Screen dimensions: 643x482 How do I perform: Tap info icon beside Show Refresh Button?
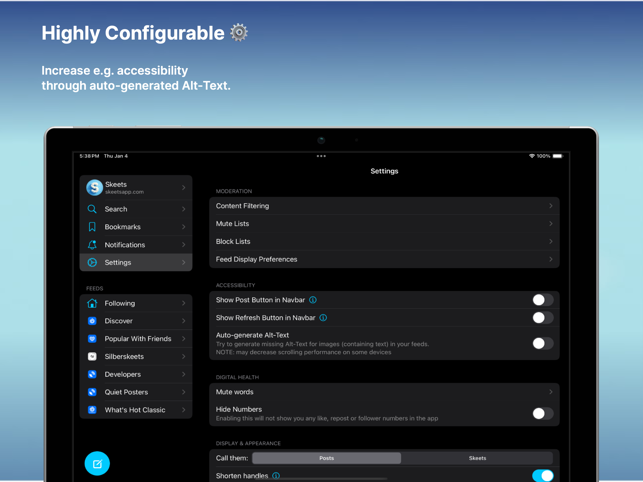pos(323,318)
